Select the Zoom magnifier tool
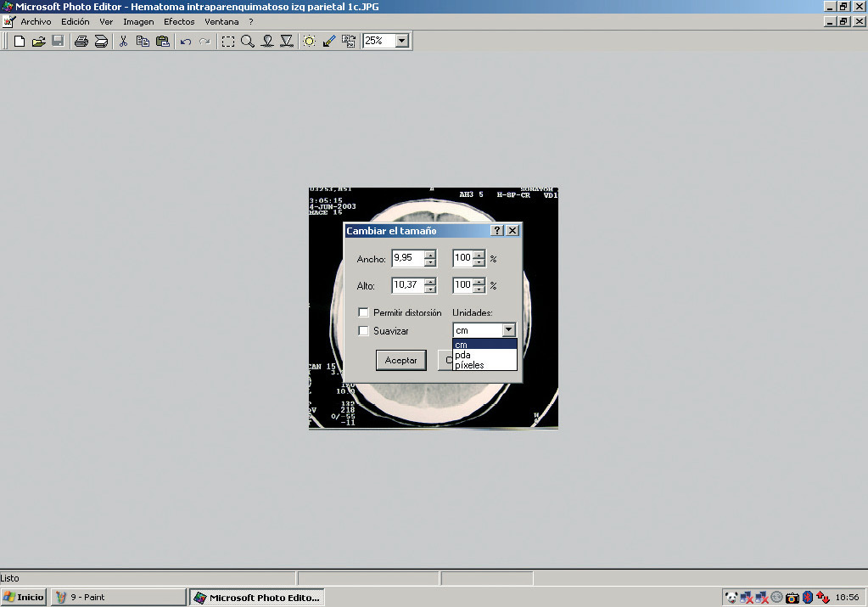This screenshot has height=607, width=868. pos(248,41)
